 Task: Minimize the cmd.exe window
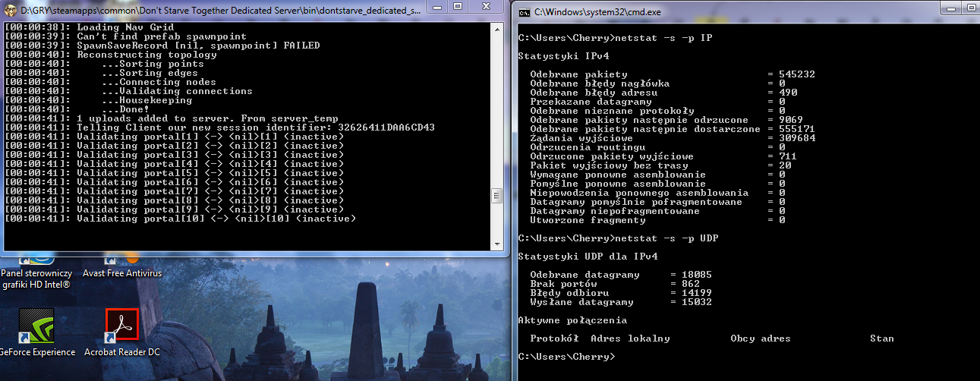pos(951,8)
